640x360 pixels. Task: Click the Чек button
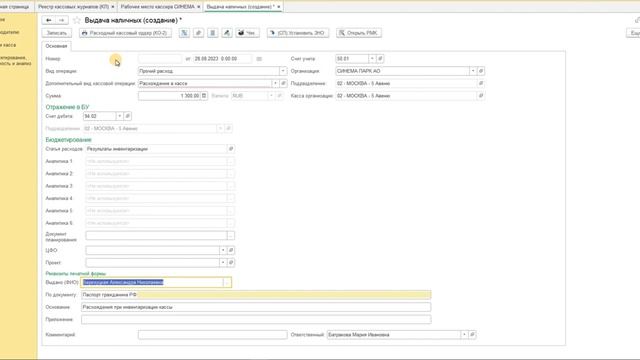247,33
